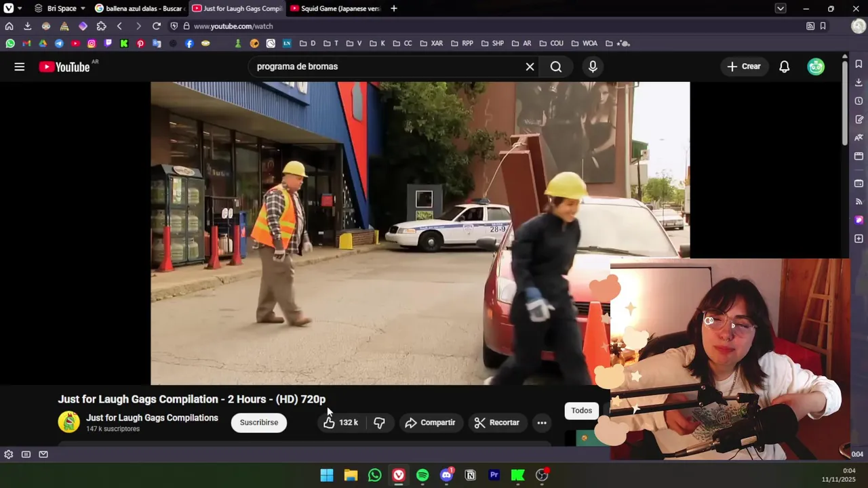Open the page feeds icon in address bar
Screen dimensions: 868x488
tap(810, 26)
